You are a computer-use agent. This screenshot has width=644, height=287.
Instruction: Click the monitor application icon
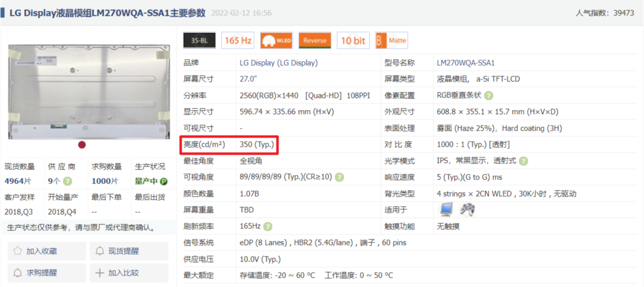(x=446, y=209)
